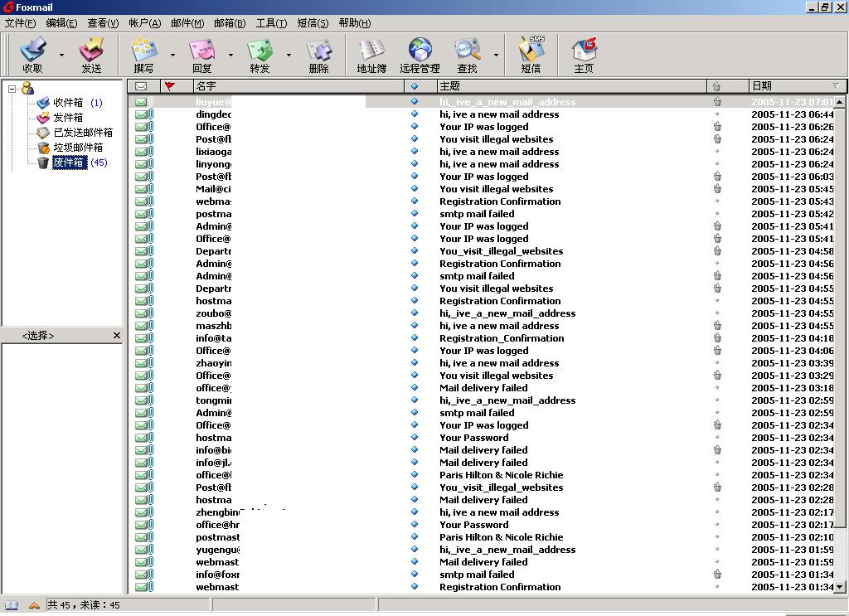The height and width of the screenshot is (616, 849).
Task: Click the 删除 (Delete) toolbar icon
Action: [318, 55]
